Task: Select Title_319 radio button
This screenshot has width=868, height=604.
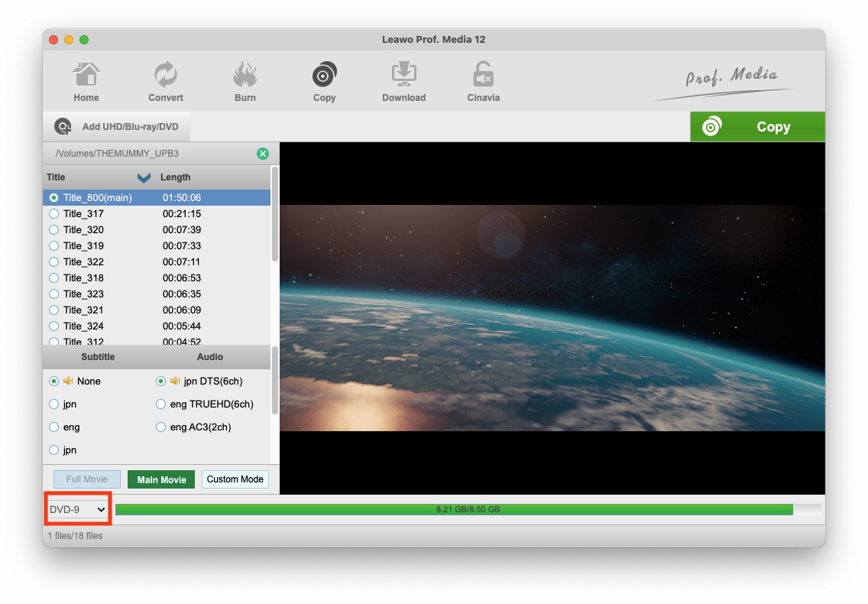Action: [53, 246]
